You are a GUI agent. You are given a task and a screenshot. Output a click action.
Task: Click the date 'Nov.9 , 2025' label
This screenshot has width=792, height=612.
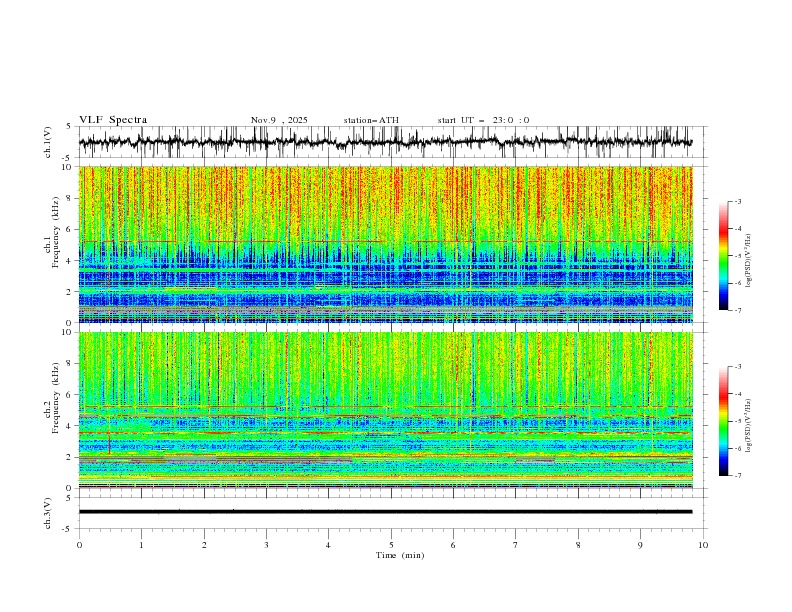point(279,120)
